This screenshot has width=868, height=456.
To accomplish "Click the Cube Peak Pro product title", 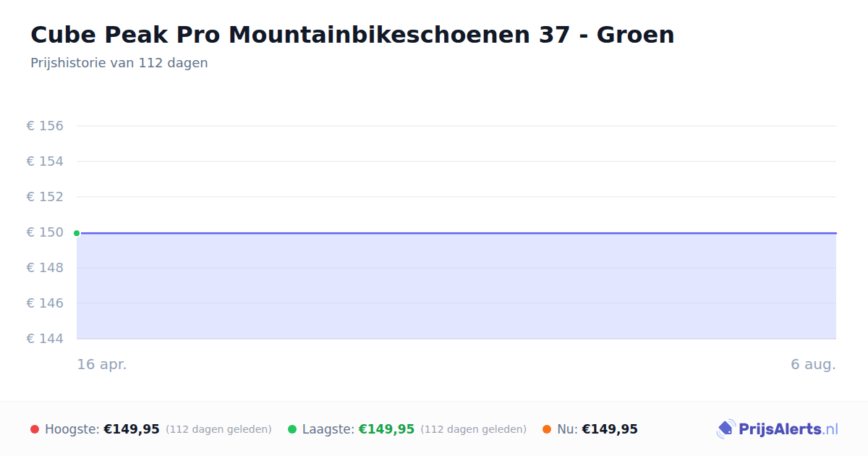I will point(352,35).
